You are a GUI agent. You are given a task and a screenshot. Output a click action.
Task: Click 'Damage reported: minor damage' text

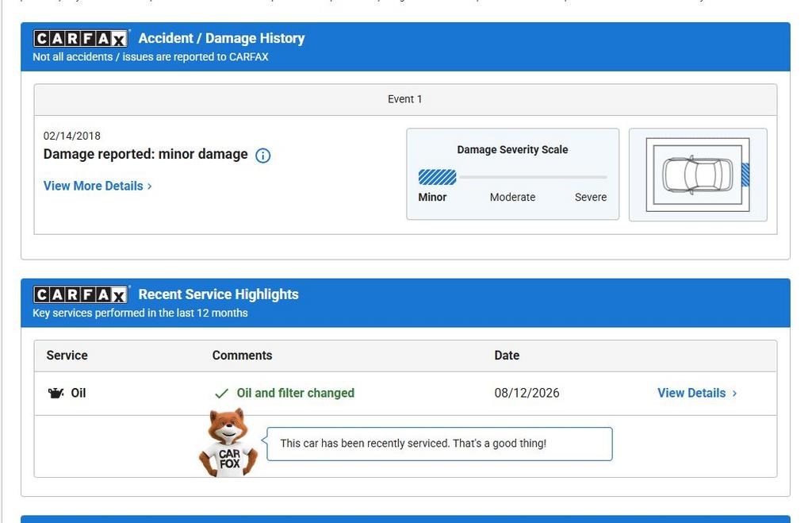[146, 155]
